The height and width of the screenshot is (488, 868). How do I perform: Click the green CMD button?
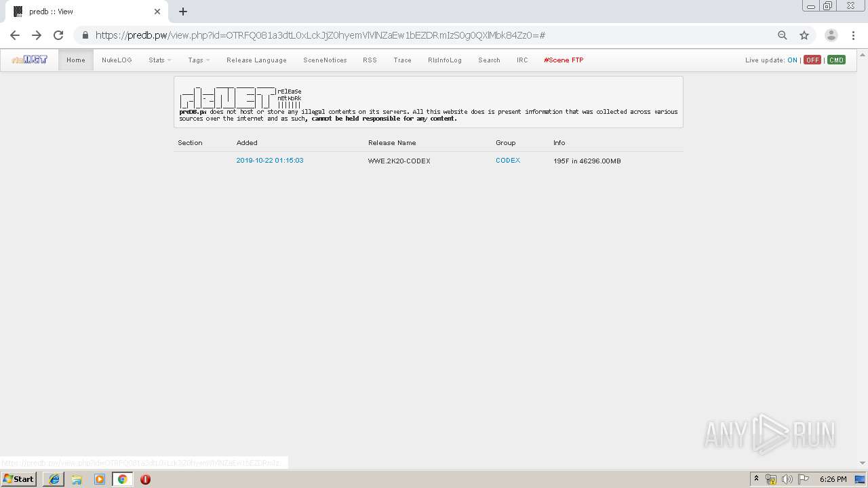coord(836,60)
